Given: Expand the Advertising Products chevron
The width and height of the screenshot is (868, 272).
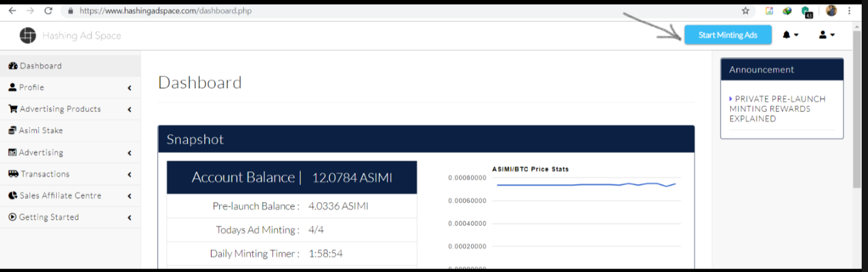Looking at the screenshot, I should click(x=129, y=110).
